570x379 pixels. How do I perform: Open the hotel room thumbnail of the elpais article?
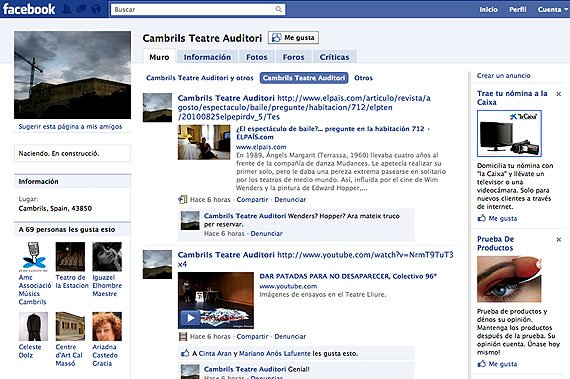[x=204, y=142]
